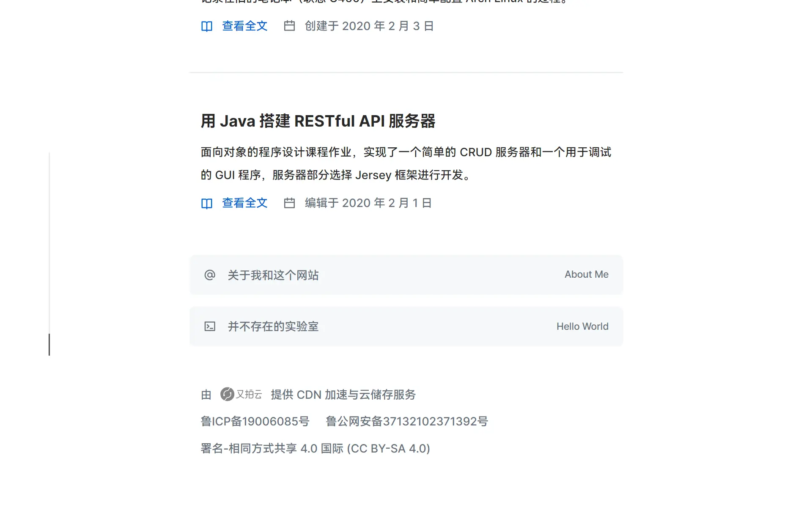Open the CC BY-SA 4.0 license link
The width and height of the screenshot is (812, 508).
point(315,448)
